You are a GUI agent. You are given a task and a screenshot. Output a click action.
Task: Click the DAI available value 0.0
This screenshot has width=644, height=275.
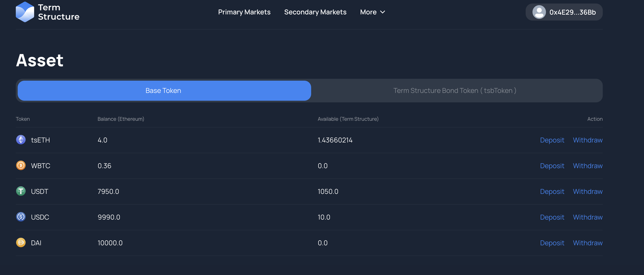[x=322, y=243]
